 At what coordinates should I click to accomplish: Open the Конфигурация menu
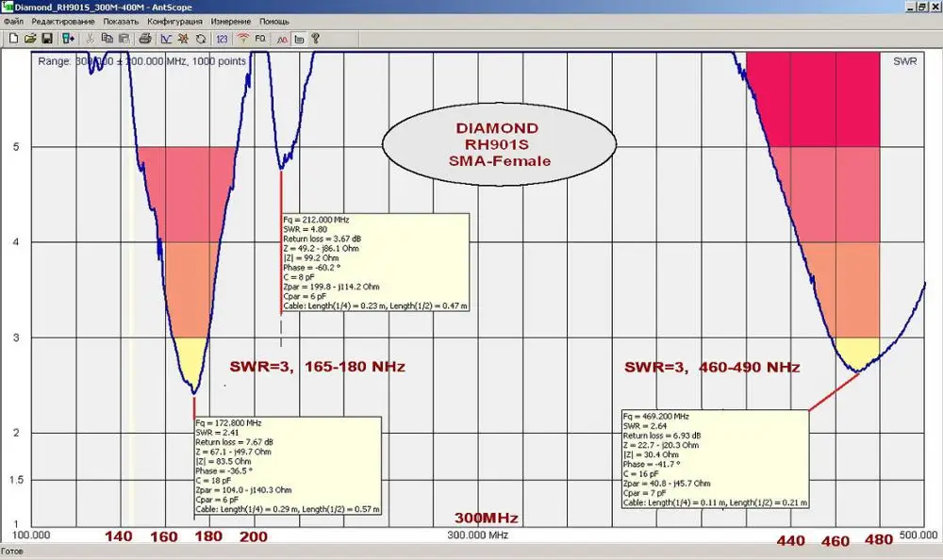174,21
